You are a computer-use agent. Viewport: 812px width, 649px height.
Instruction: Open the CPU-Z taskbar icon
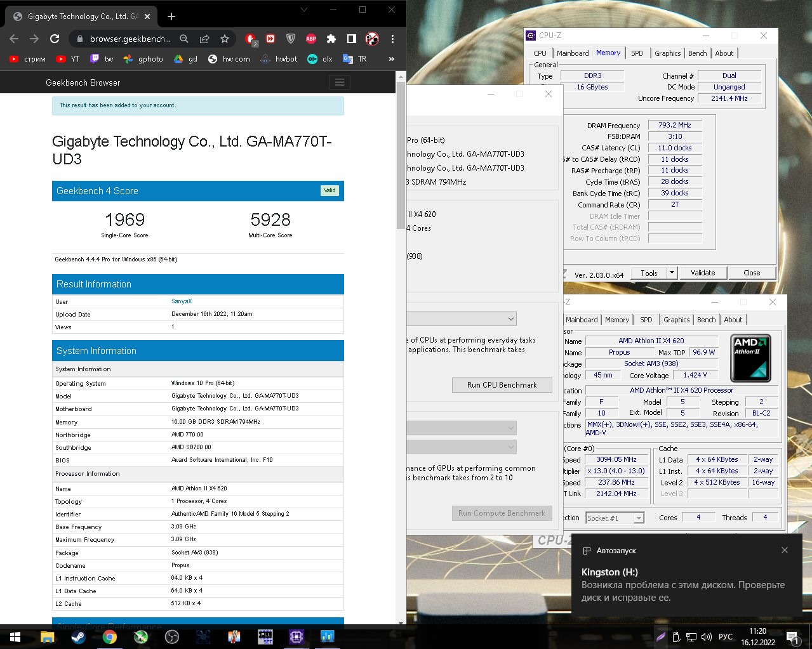296,636
